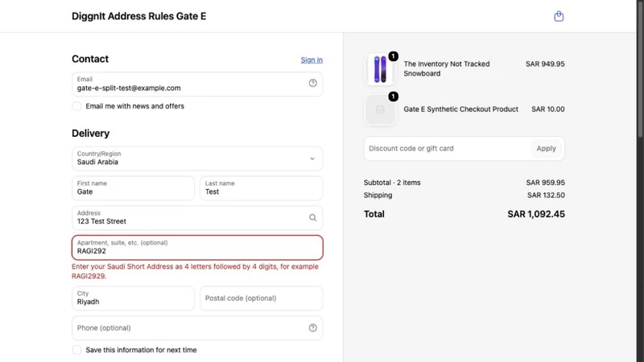Click the email field help icon
Screen dimensions: 644x362
[312, 84]
